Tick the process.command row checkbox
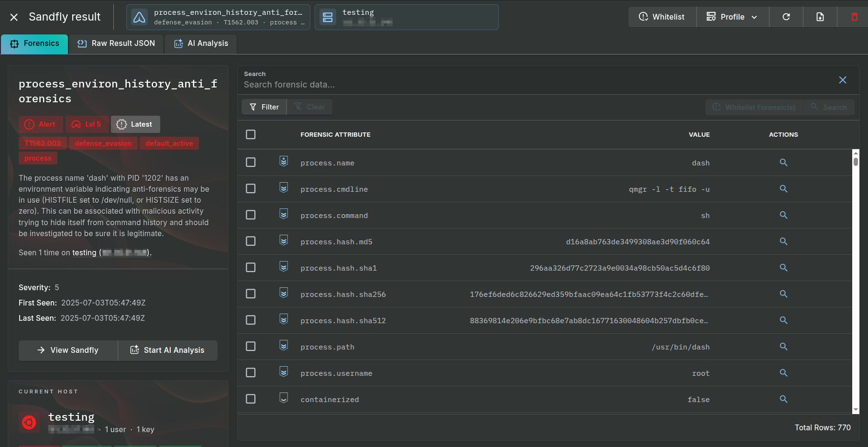The image size is (868, 447). click(251, 215)
